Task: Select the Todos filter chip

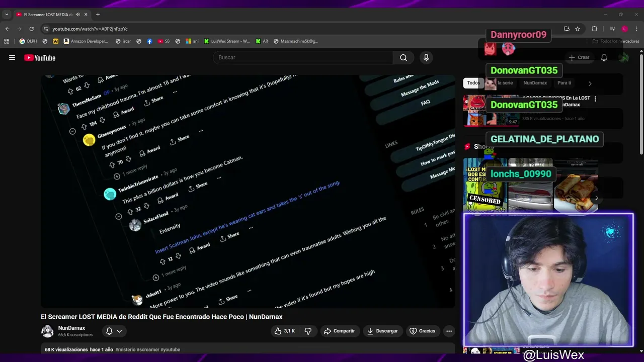Action: pos(473,83)
